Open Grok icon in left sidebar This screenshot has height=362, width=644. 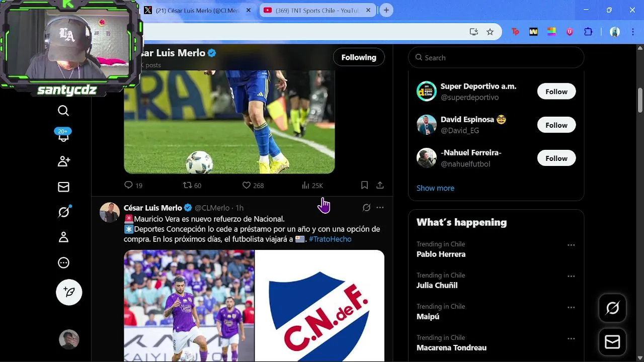point(63,212)
